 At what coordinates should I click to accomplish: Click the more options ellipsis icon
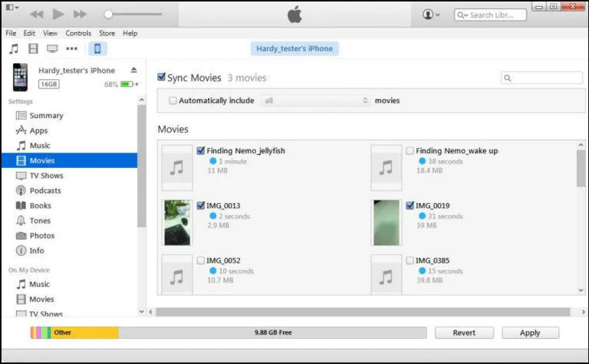71,48
